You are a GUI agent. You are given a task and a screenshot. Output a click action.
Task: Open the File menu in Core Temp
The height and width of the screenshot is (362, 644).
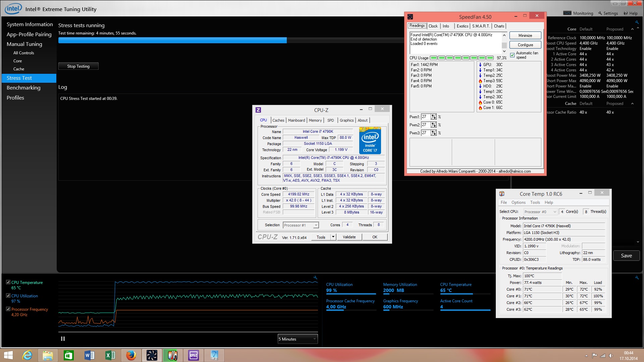point(504,202)
